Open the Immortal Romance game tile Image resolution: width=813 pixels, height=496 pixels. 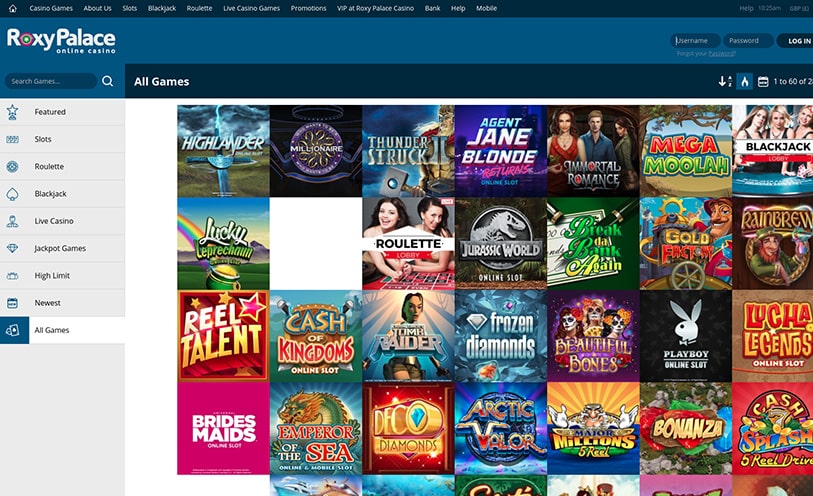click(x=593, y=151)
